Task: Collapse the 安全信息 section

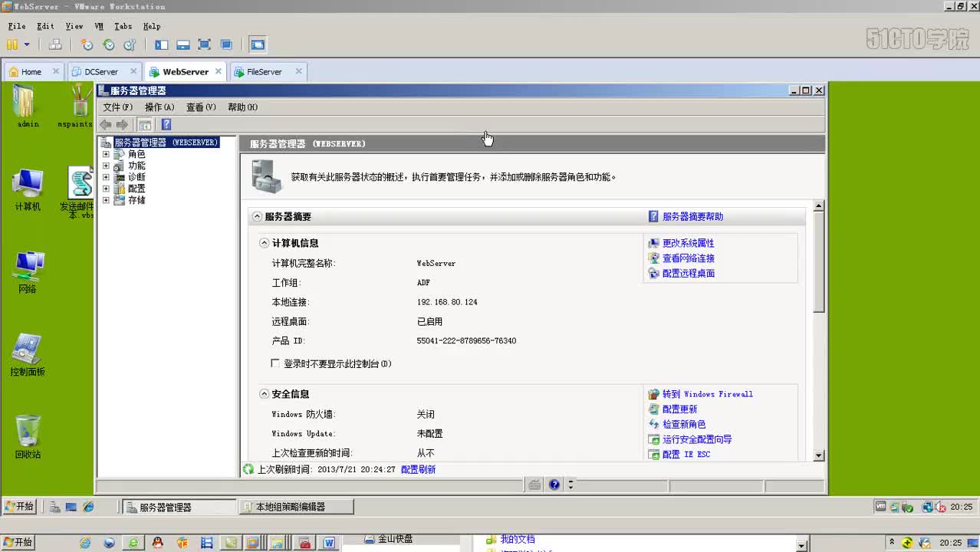Action: coord(265,394)
